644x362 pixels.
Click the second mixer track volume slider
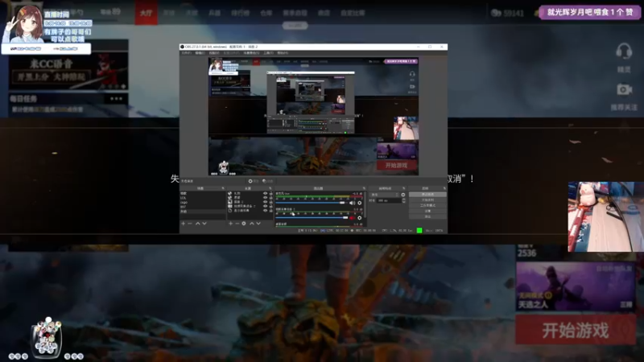tap(312, 218)
